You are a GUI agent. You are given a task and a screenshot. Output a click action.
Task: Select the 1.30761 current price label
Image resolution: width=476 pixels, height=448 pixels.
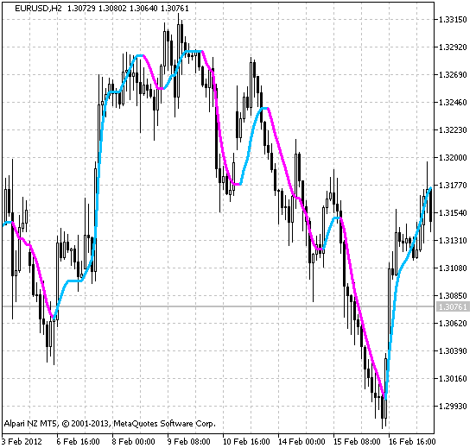pyautogui.click(x=453, y=306)
